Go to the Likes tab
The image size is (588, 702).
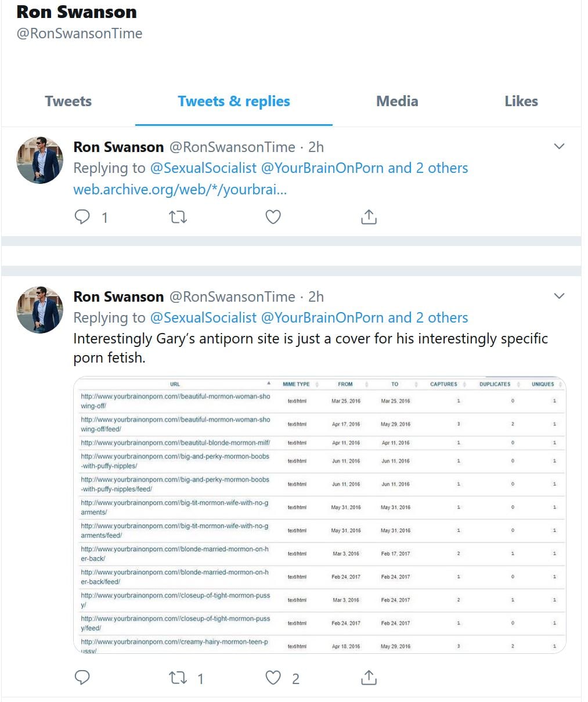point(521,102)
